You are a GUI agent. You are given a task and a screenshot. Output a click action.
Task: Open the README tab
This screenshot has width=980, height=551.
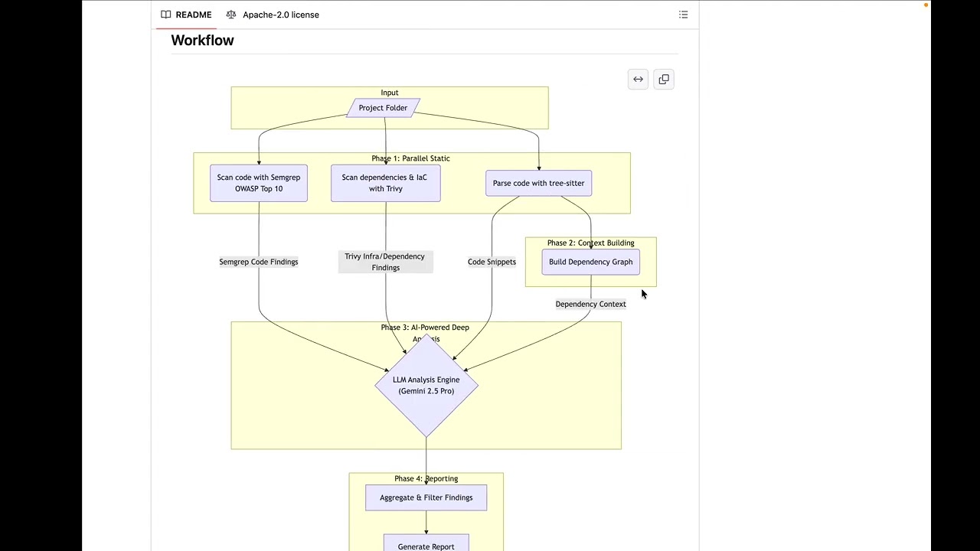(186, 15)
